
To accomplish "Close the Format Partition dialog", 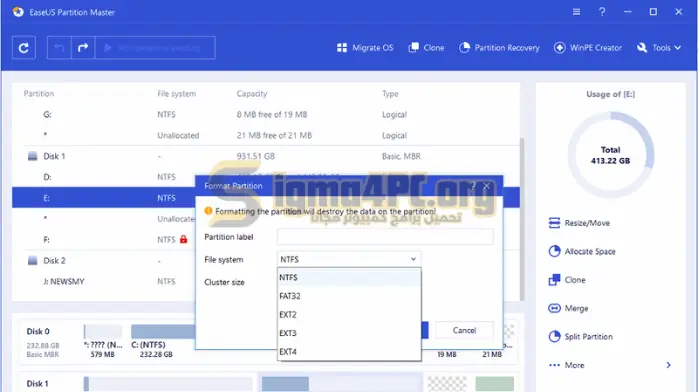I will point(487,186).
